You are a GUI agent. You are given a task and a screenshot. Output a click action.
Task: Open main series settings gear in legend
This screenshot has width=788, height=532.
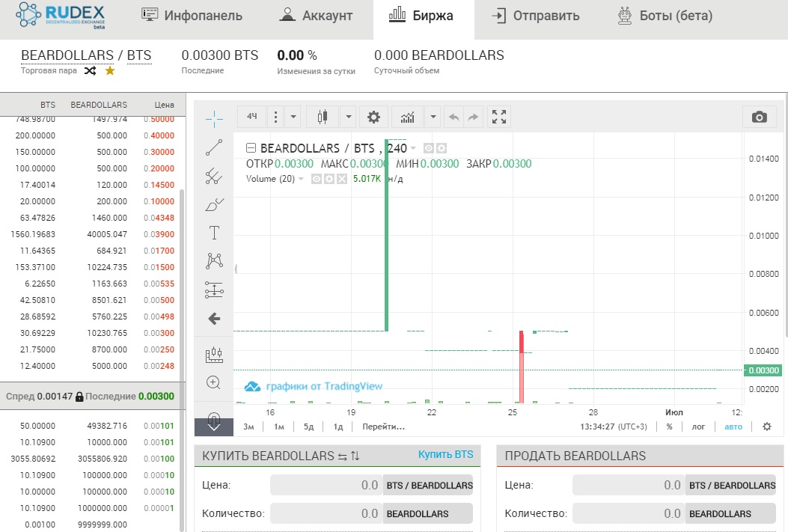(442, 148)
